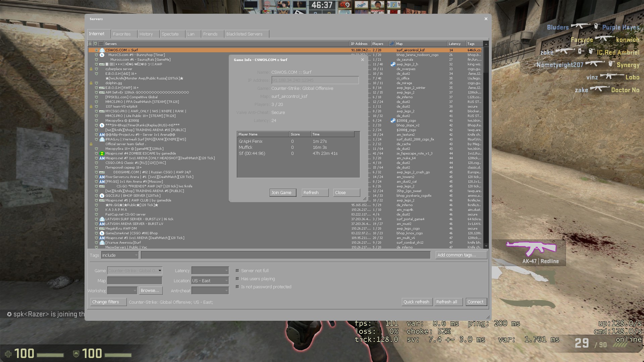Click the VAC shield column header icon
The height and width of the screenshot is (362, 644).
click(x=95, y=44)
